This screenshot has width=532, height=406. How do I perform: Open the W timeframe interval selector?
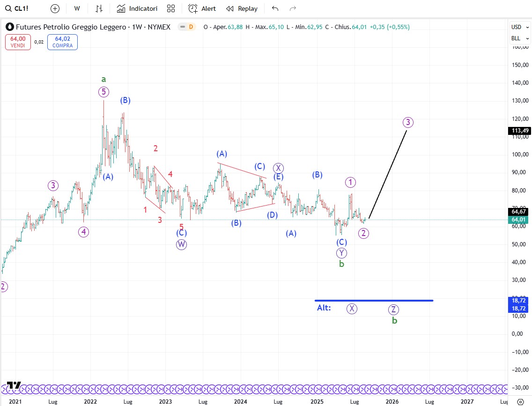pyautogui.click(x=77, y=8)
